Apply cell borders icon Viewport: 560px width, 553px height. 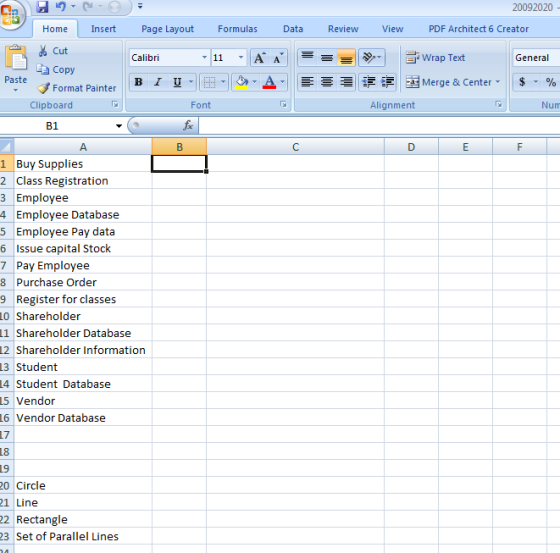tap(209, 82)
